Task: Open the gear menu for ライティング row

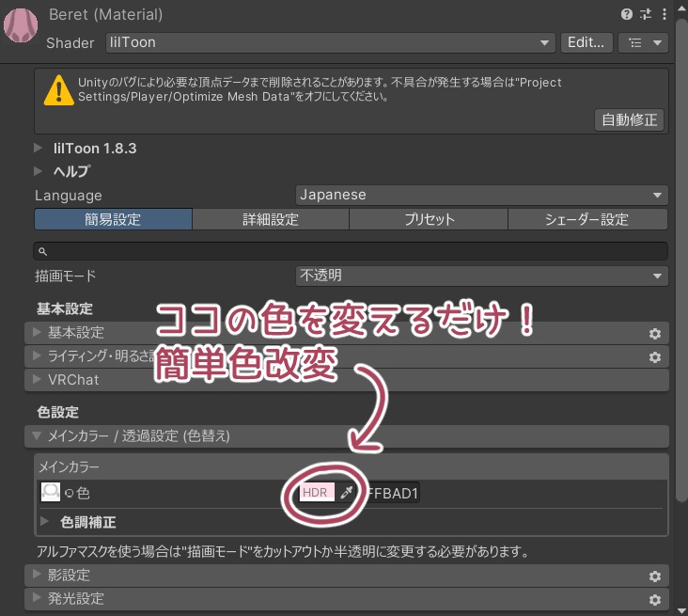Action: pos(655,357)
